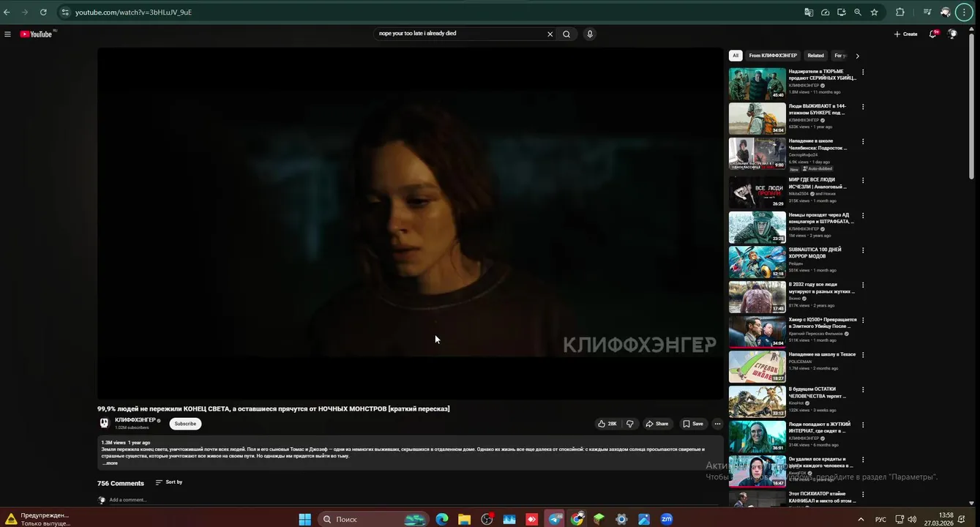Open more actions ellipsis beside Save

(x=717, y=424)
